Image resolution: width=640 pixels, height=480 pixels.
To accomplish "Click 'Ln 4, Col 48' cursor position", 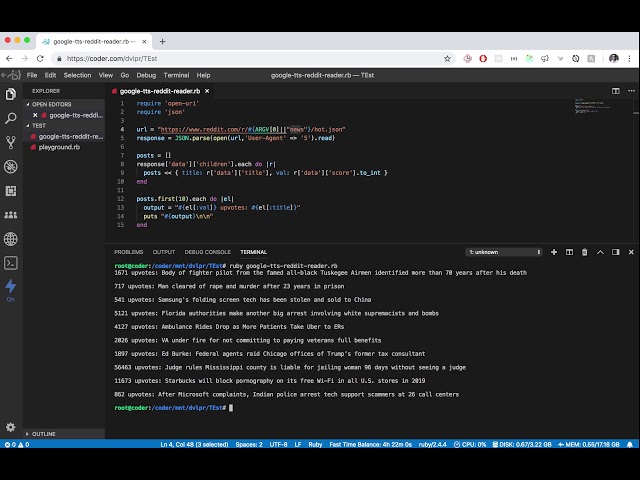I will pos(194,444).
